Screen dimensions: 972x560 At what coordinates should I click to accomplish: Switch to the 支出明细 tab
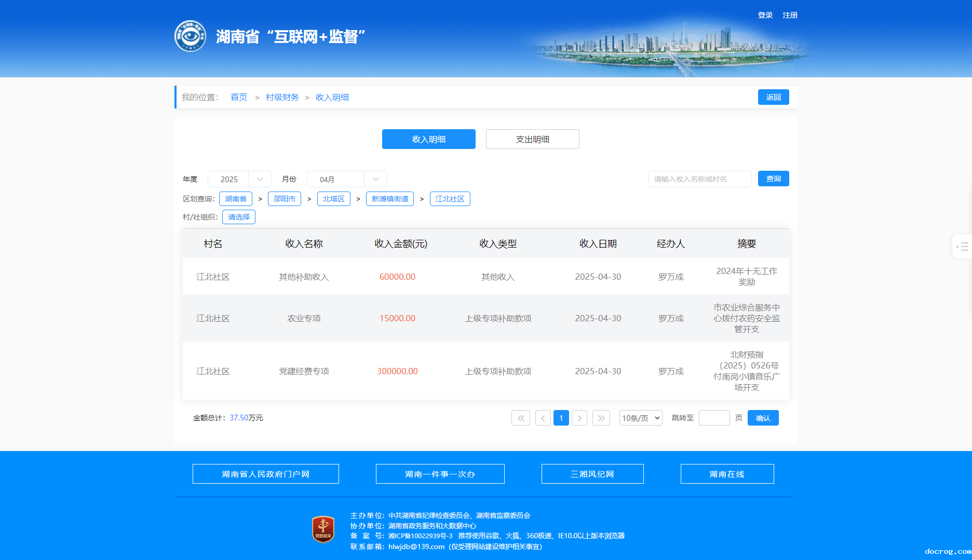click(x=532, y=139)
